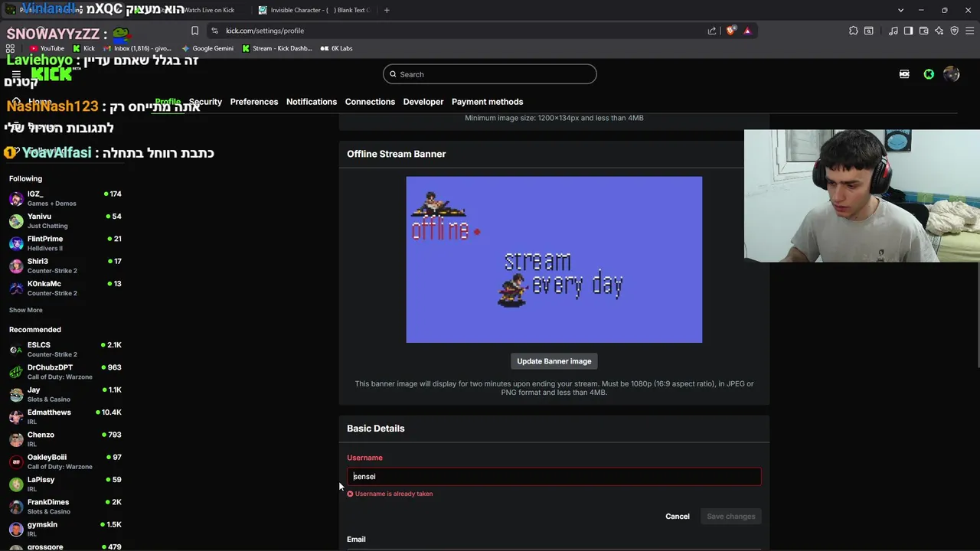Image resolution: width=980 pixels, height=551 pixels.
Task: Open the 6K Labs bookmark
Action: click(336, 48)
